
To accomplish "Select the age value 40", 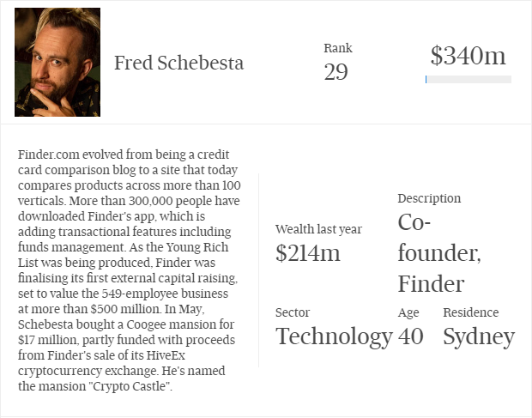I will tap(410, 336).
